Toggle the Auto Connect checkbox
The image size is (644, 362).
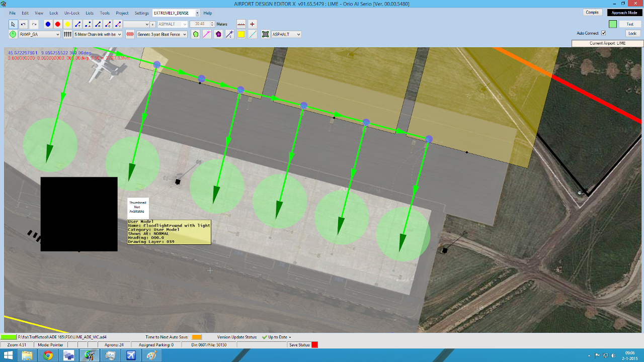click(604, 33)
